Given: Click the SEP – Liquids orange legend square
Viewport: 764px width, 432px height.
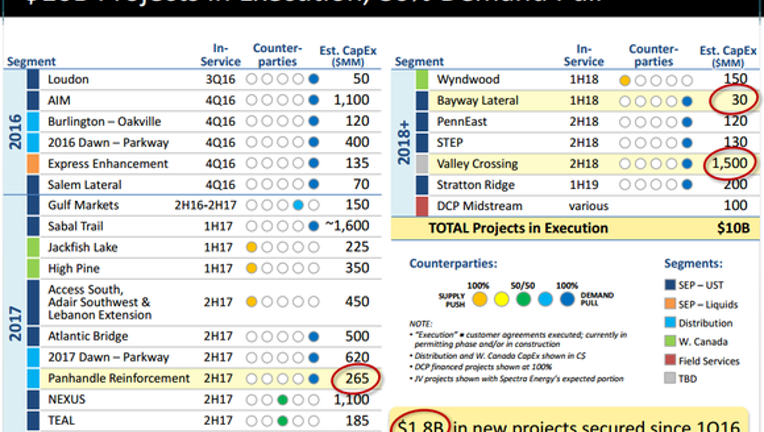Looking at the screenshot, I should [670, 304].
